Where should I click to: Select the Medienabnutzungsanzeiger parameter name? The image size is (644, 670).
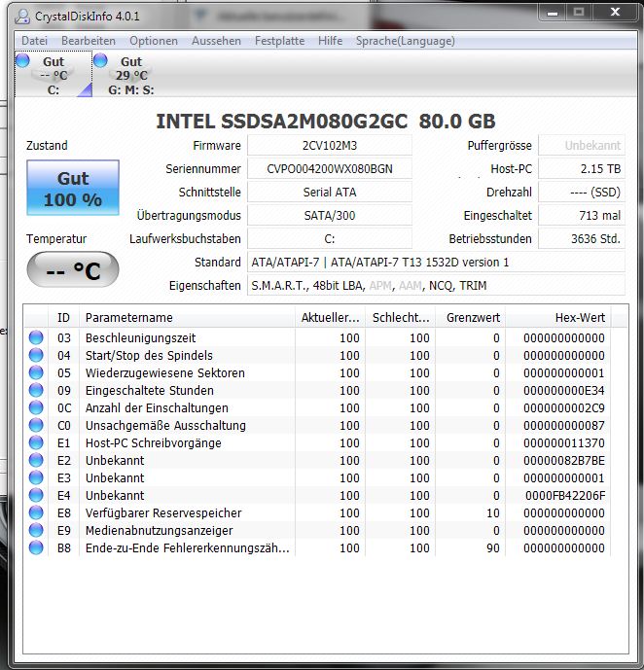click(x=159, y=531)
